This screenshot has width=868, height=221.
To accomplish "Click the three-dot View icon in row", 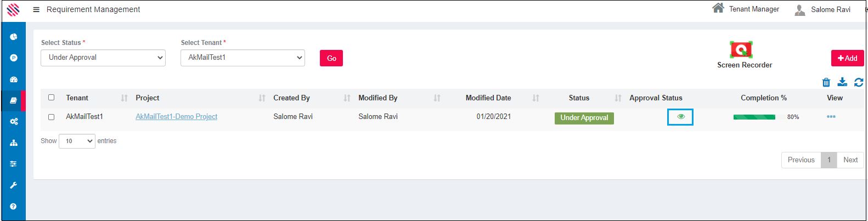I will [x=831, y=117].
